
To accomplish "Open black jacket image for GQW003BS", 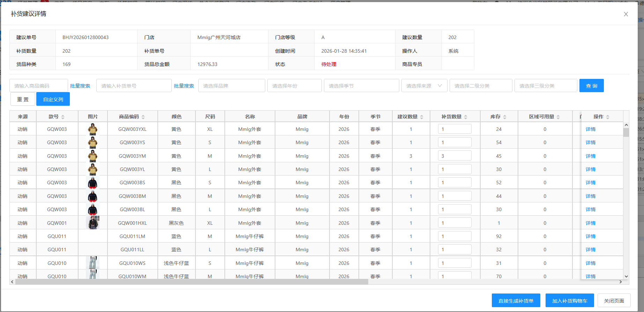I will click(x=92, y=183).
